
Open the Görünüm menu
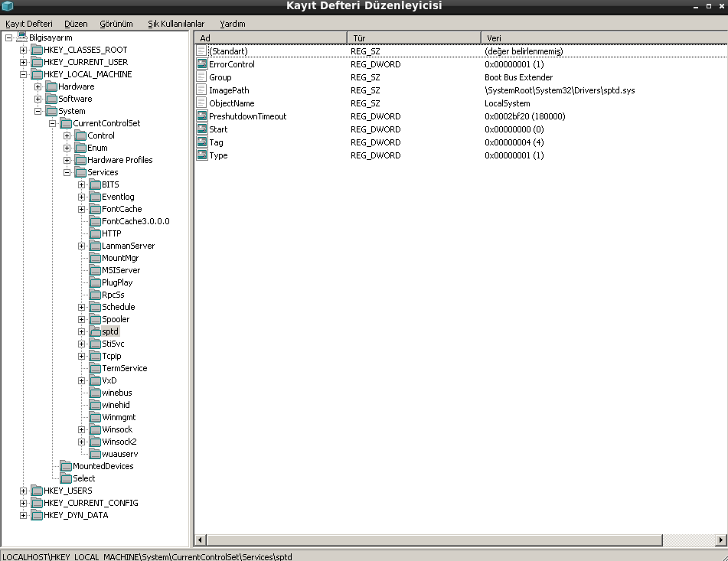tap(116, 24)
